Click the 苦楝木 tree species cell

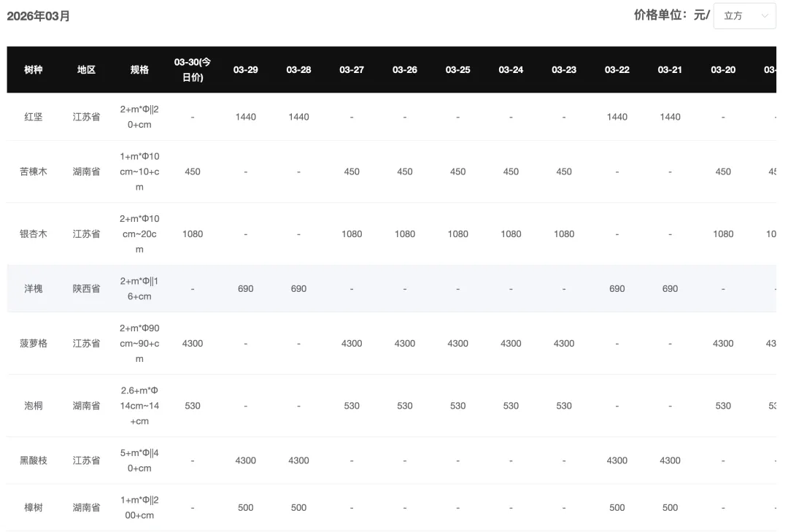[x=34, y=171]
